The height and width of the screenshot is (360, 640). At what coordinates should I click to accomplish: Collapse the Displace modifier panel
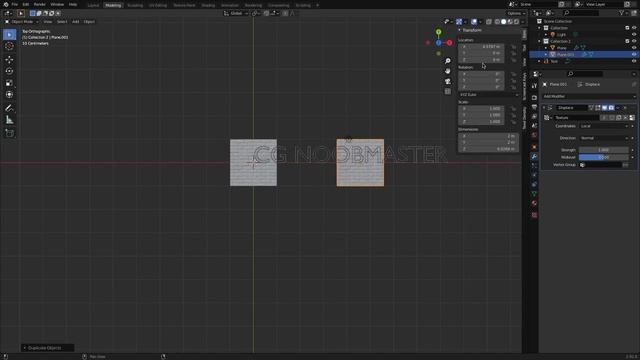[x=544, y=108]
